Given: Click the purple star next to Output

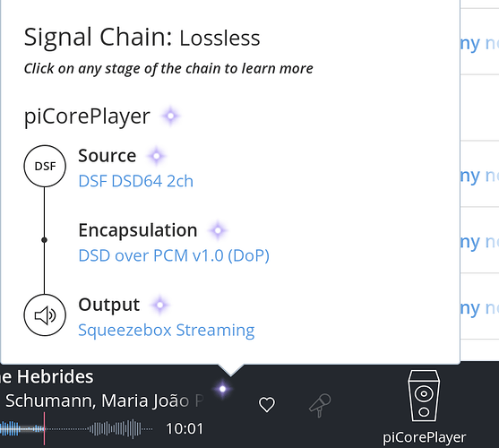Looking at the screenshot, I should [x=160, y=305].
